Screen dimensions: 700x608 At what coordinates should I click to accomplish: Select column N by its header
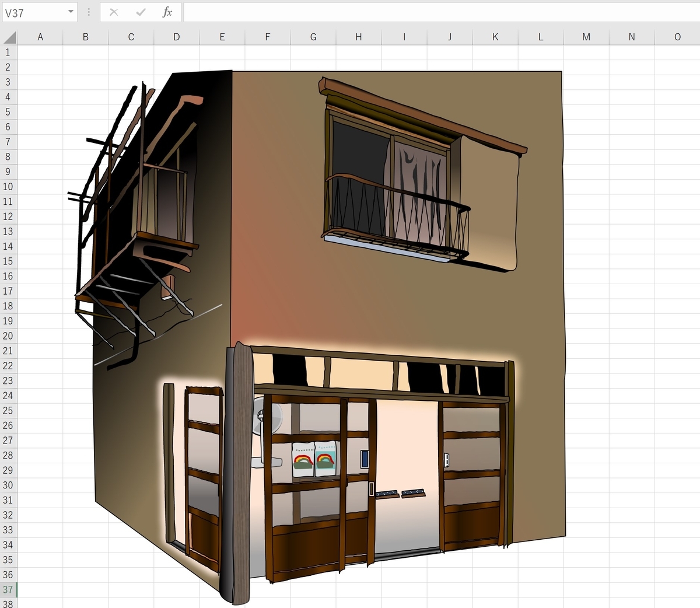coord(632,37)
